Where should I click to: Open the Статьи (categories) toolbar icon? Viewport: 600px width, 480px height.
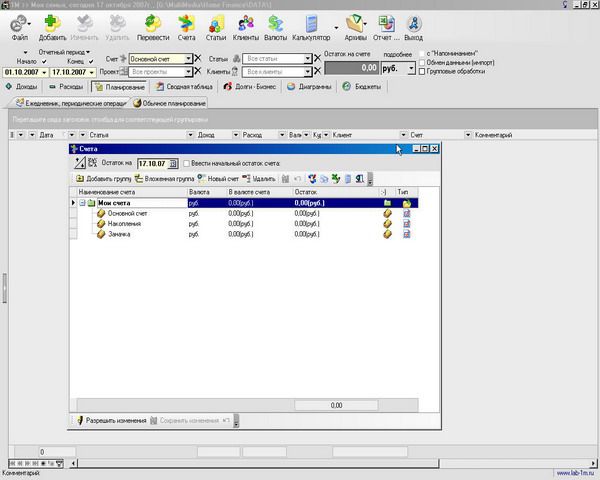pyautogui.click(x=216, y=27)
